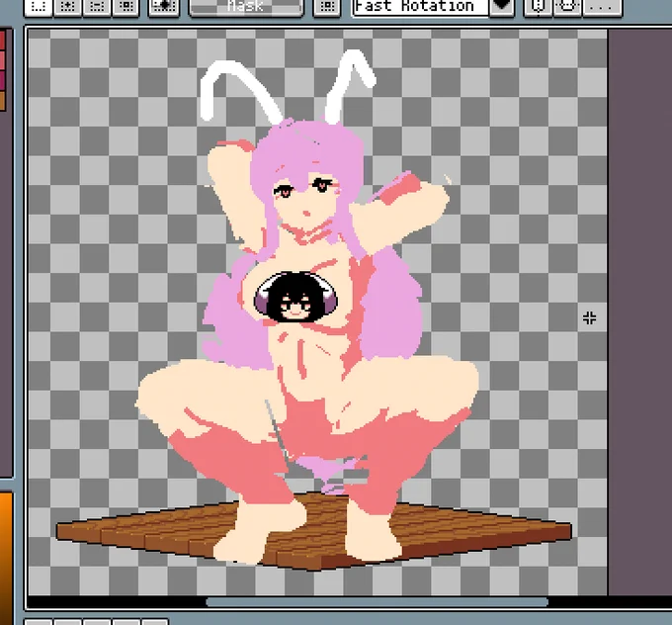Screen dimensions: 672x625
Task: Expand the rotation algorithm dropdown arrow
Action: [x=502, y=7]
